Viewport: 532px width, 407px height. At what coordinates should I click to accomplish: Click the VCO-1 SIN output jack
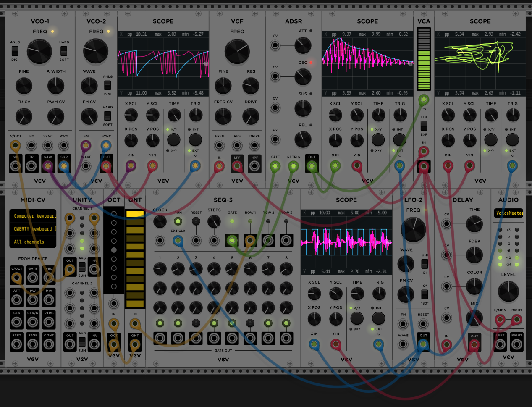(16, 166)
